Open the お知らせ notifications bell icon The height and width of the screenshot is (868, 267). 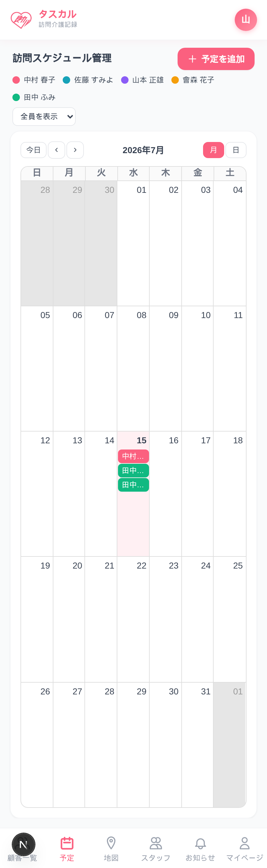[200, 844]
